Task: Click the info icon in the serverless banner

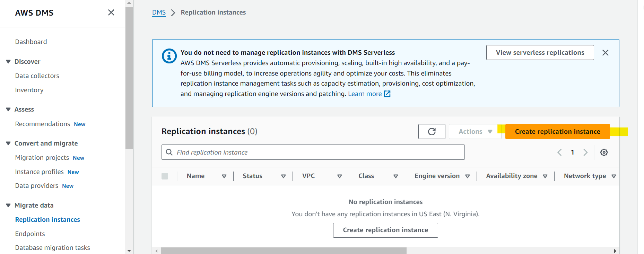Action: (x=169, y=56)
